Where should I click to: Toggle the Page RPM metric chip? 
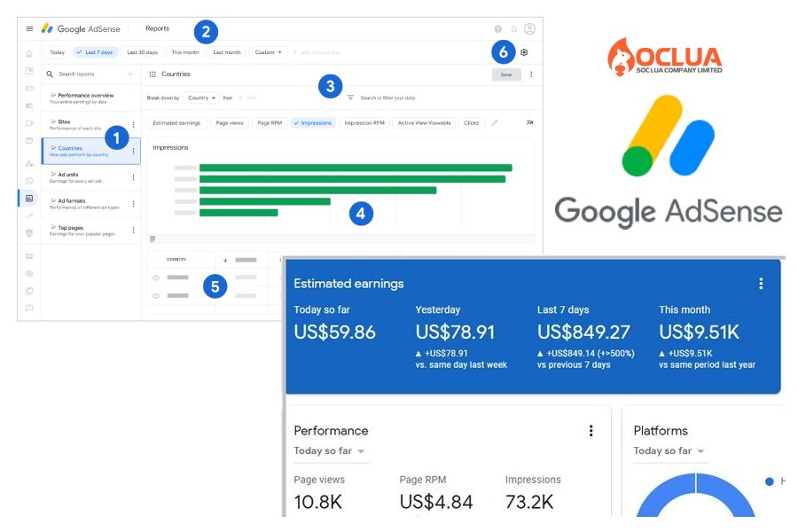(x=270, y=122)
